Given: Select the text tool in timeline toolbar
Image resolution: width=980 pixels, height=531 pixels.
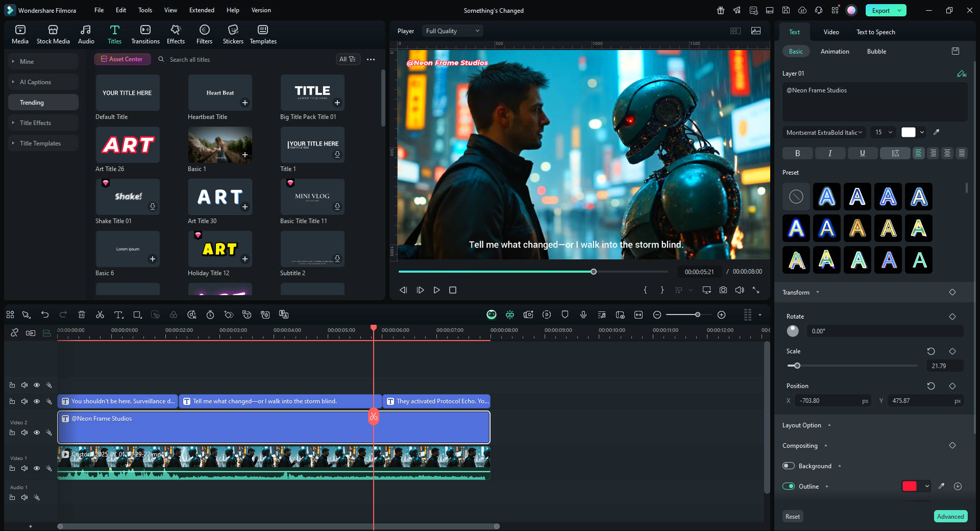Looking at the screenshot, I should (x=118, y=315).
